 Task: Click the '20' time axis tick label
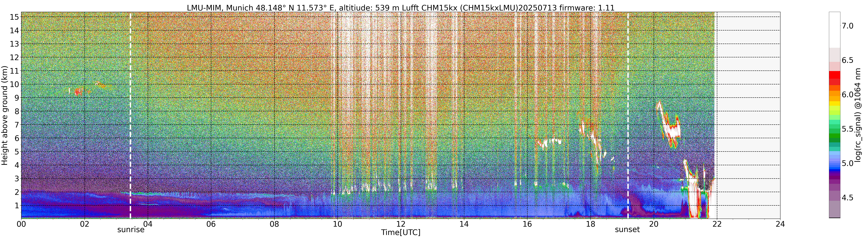(654, 224)
